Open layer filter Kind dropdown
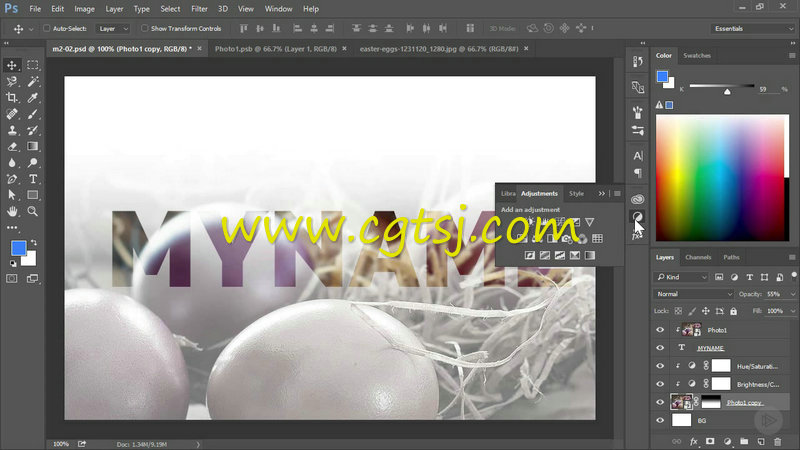 pyautogui.click(x=681, y=277)
